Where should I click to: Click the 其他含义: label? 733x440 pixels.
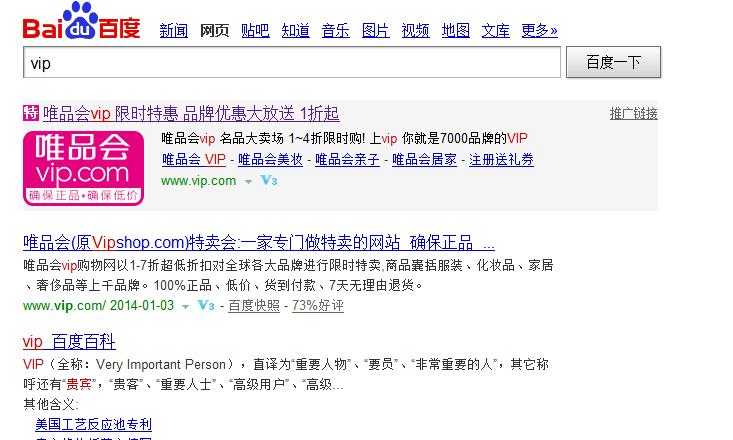coord(51,404)
